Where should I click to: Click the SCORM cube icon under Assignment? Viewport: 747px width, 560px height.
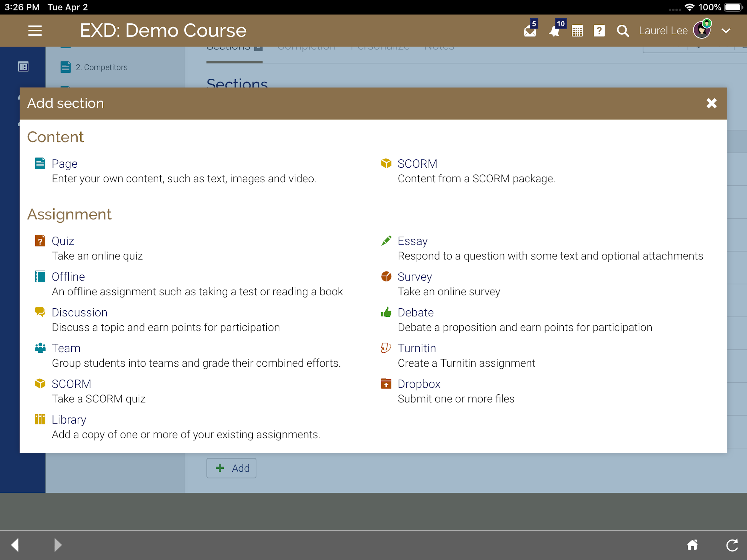[40, 384]
